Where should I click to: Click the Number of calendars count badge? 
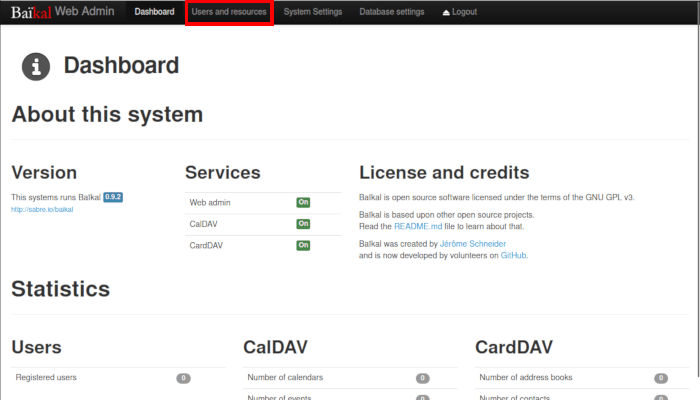pos(422,378)
